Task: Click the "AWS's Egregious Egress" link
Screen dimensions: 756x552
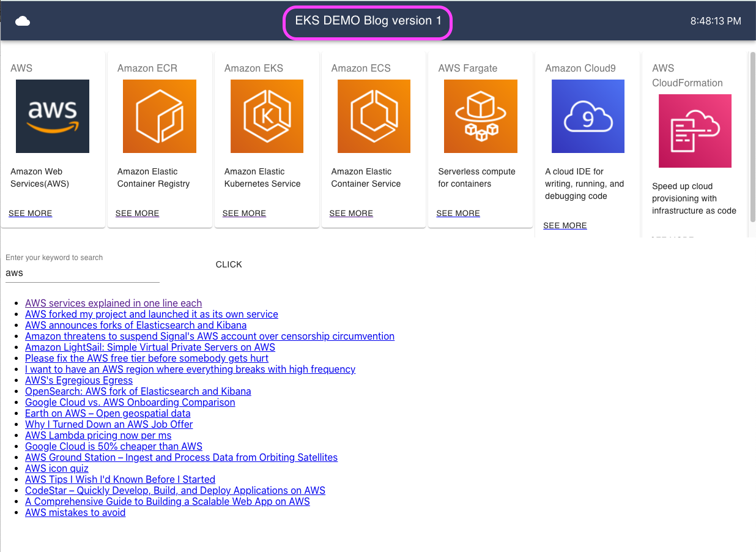Action: pos(79,380)
